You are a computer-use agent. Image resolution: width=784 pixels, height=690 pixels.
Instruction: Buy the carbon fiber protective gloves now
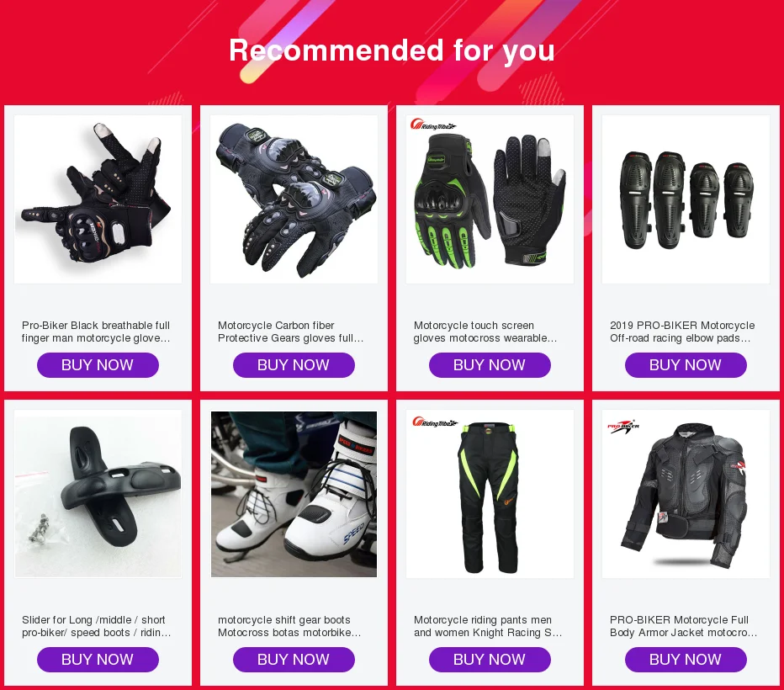pyautogui.click(x=294, y=365)
